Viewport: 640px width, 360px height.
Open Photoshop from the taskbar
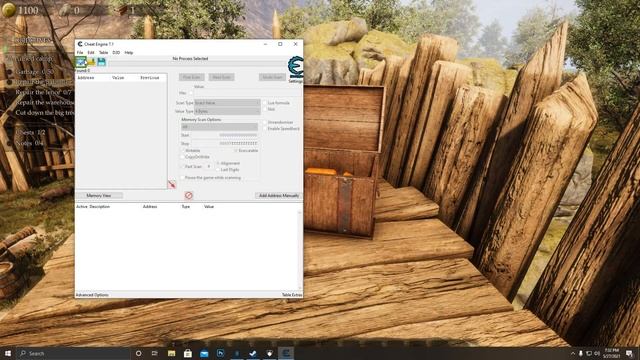pos(220,353)
